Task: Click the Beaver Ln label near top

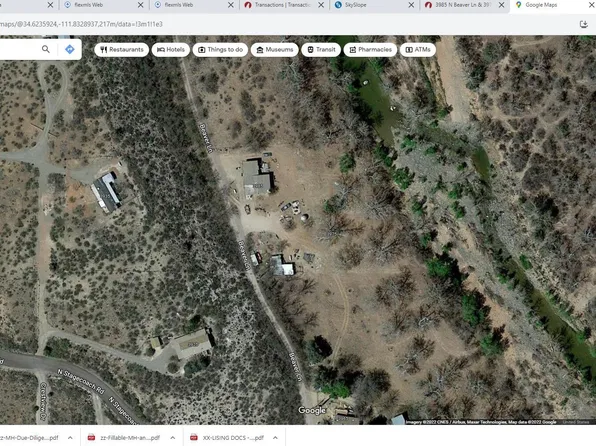Action: pos(206,138)
